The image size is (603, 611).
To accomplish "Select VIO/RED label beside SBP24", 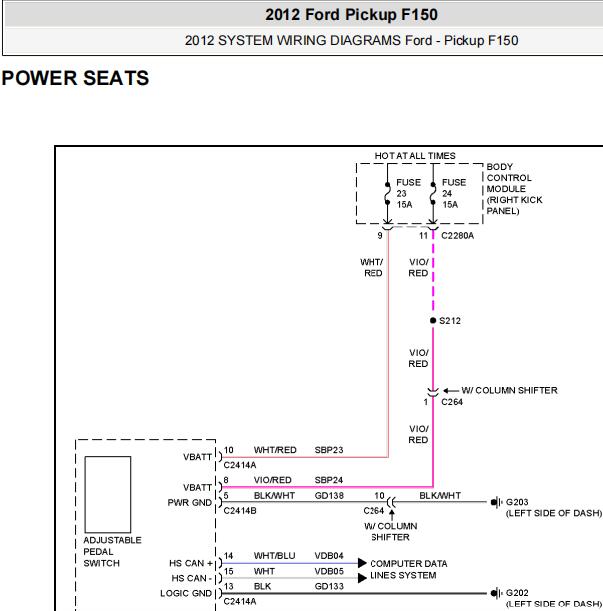I will (272, 480).
